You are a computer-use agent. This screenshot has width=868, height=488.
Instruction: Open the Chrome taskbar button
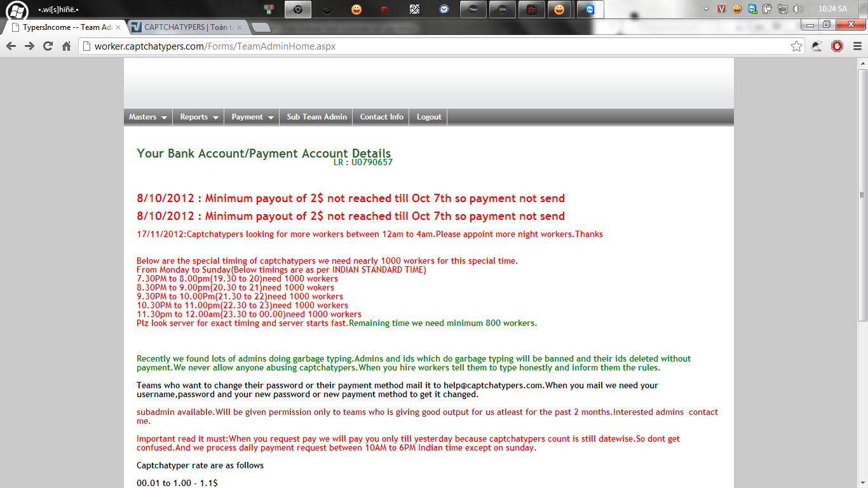(x=297, y=10)
